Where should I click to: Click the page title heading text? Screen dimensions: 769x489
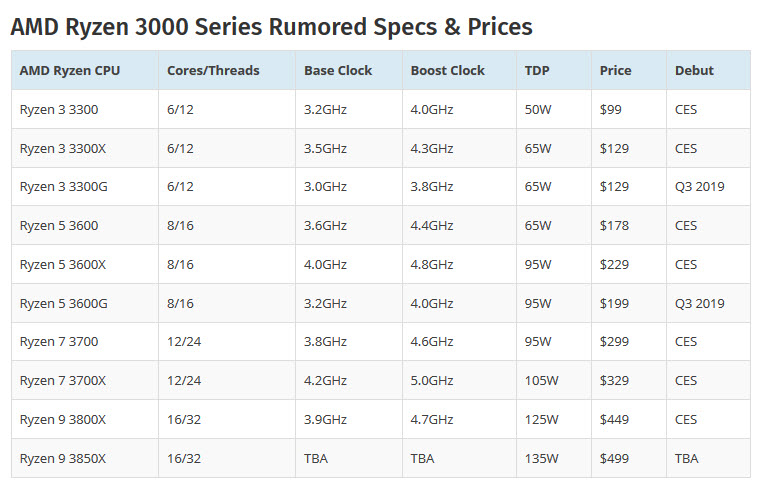click(271, 26)
